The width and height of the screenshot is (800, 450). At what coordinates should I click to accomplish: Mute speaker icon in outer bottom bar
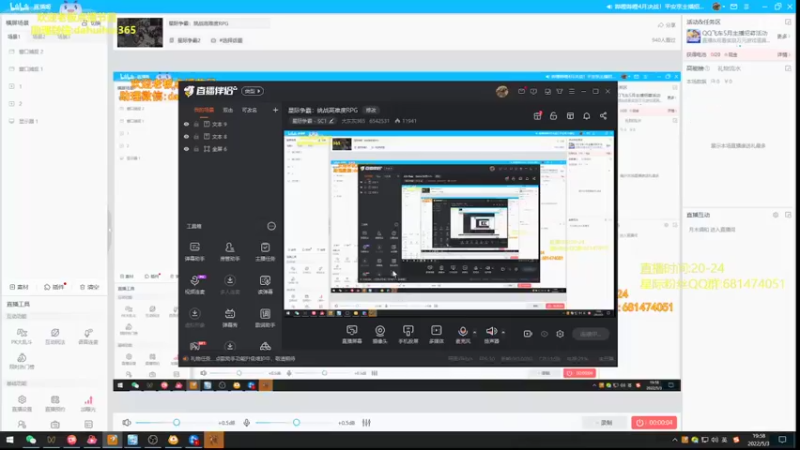click(x=127, y=422)
